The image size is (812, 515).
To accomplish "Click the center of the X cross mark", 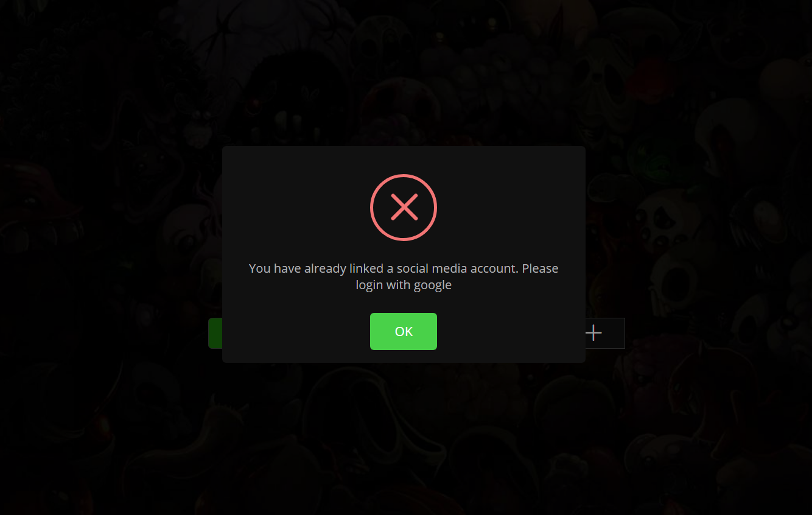I will tap(404, 207).
